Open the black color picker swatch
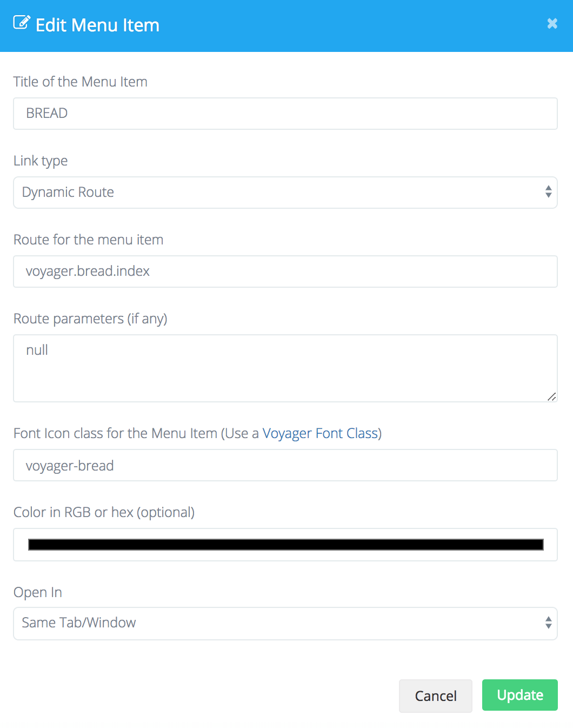Screen dimensions: 573x728 (x=285, y=545)
